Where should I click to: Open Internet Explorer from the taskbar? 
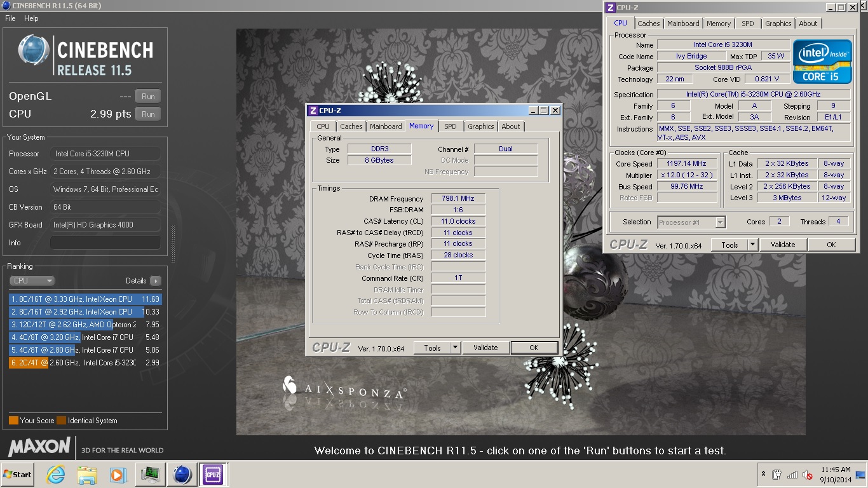click(x=56, y=475)
